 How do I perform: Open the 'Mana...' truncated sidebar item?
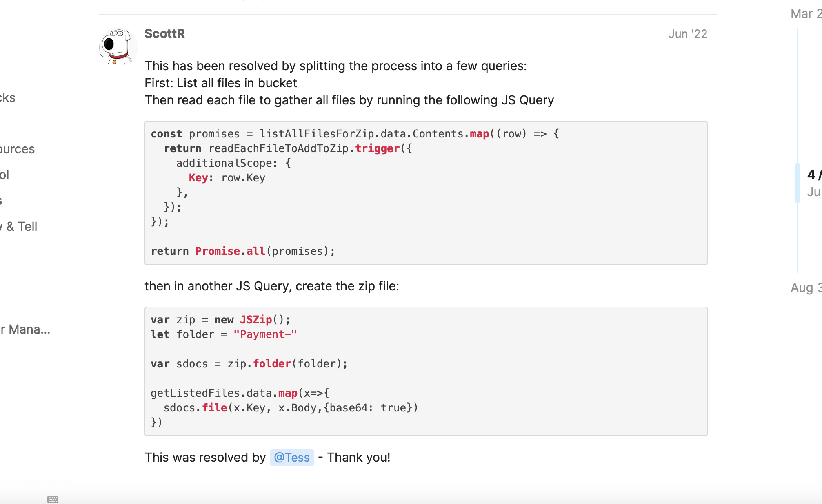(25, 329)
